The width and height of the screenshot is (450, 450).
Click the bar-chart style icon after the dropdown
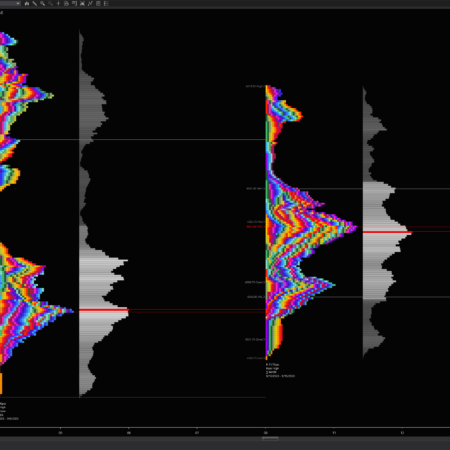coord(27,4)
